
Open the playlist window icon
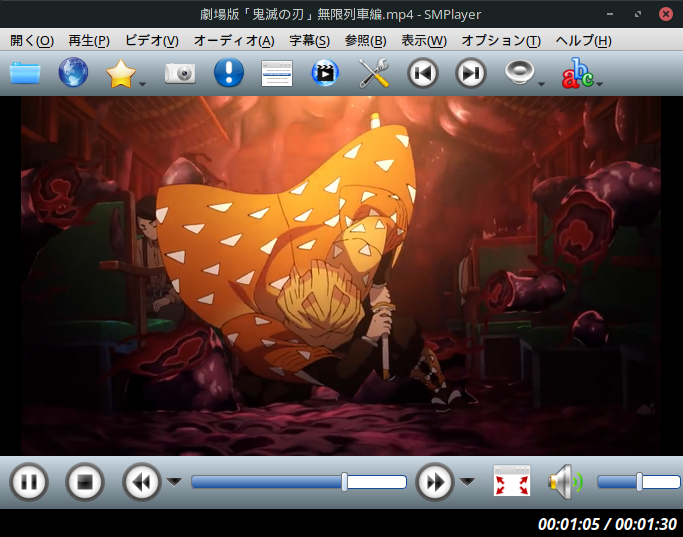277,73
